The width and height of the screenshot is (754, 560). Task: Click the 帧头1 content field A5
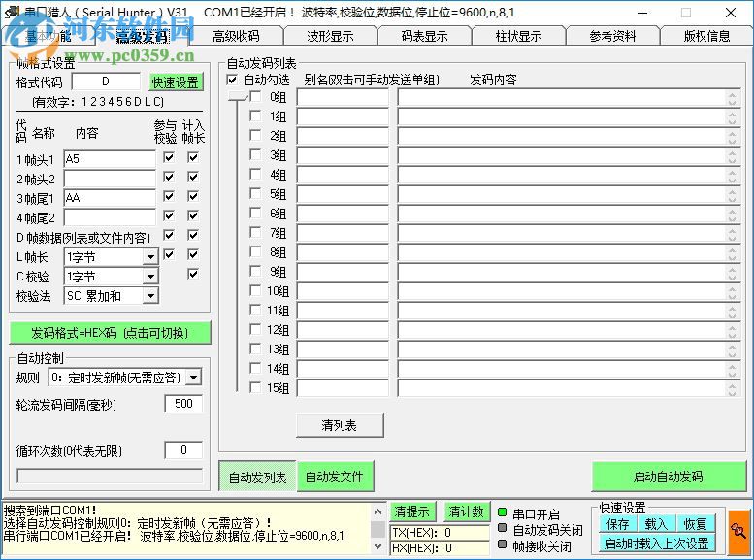click(x=110, y=159)
